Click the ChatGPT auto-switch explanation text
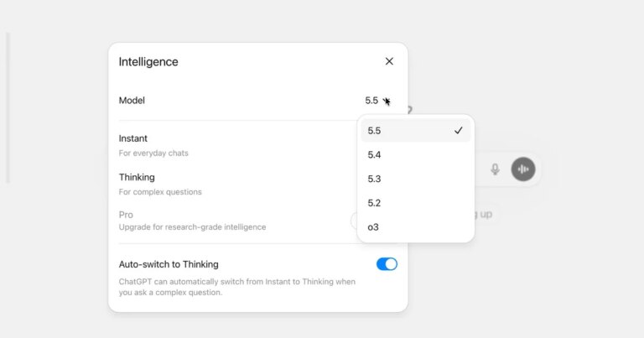This screenshot has height=338, width=644. (x=237, y=287)
